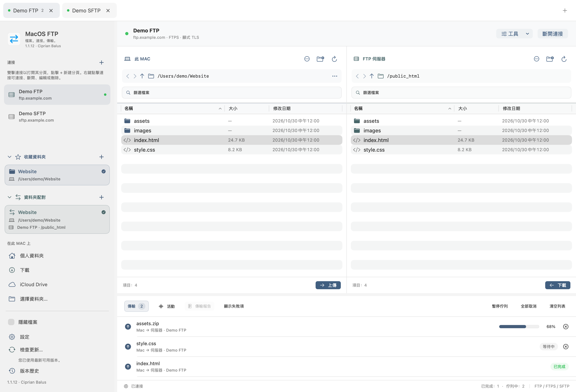Image resolution: width=576 pixels, height=392 pixels.
Task: Cancel the waiting style.css transfer
Action: pyautogui.click(x=566, y=347)
